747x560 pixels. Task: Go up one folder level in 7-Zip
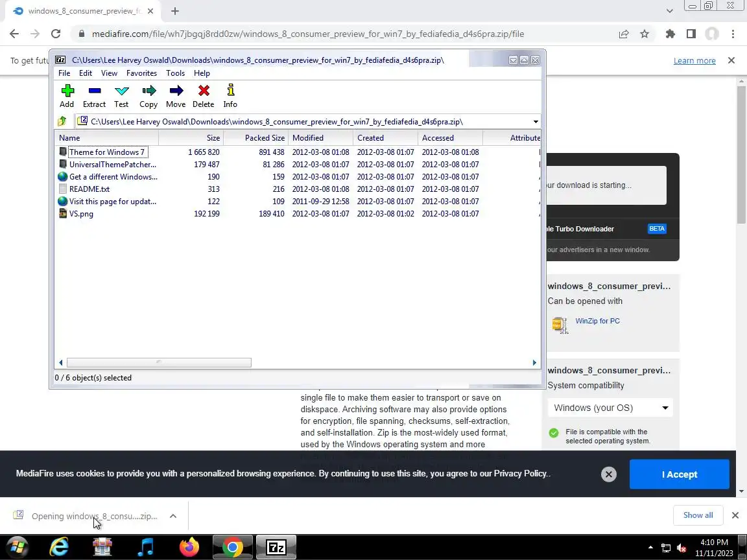tap(62, 121)
